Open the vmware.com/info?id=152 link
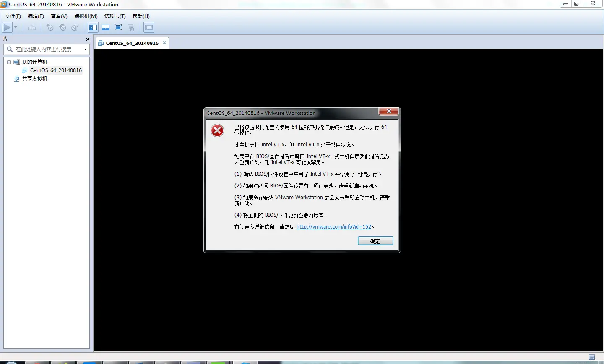The height and width of the screenshot is (364, 604). coord(334,227)
